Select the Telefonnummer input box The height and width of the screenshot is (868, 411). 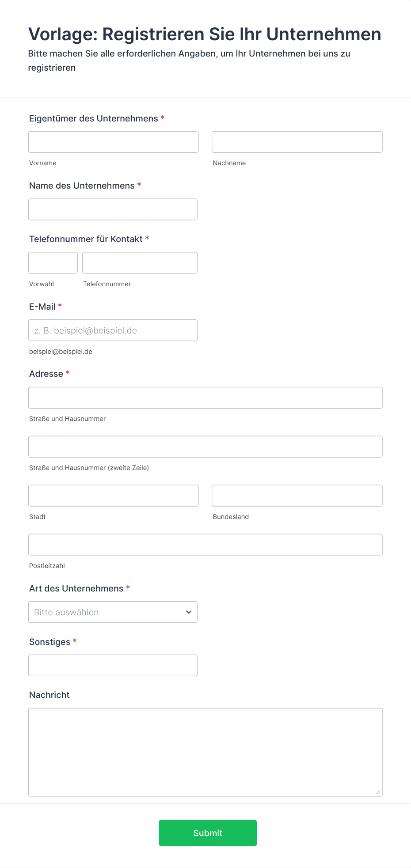[x=140, y=263]
